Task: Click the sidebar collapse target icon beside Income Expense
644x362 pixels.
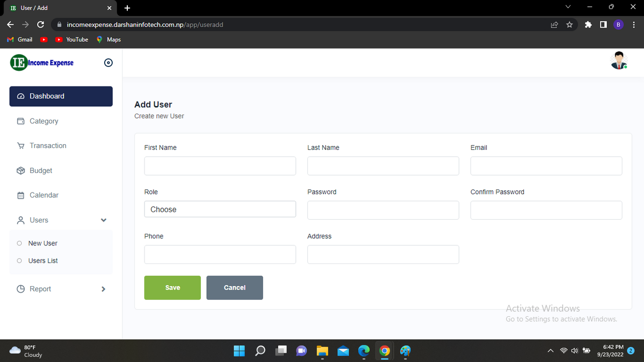Action: point(108,62)
